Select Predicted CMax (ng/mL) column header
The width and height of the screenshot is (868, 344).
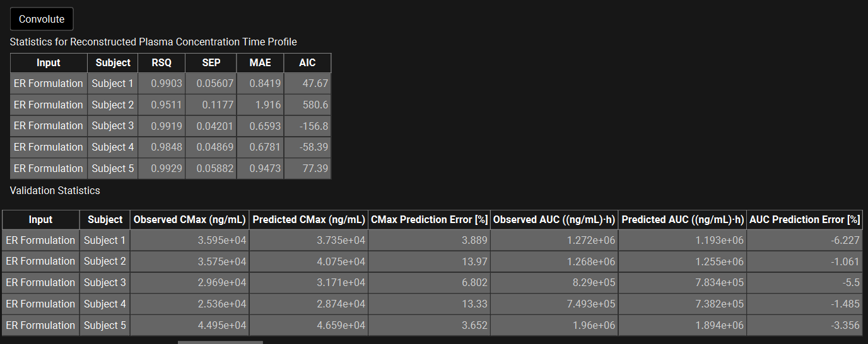point(308,219)
